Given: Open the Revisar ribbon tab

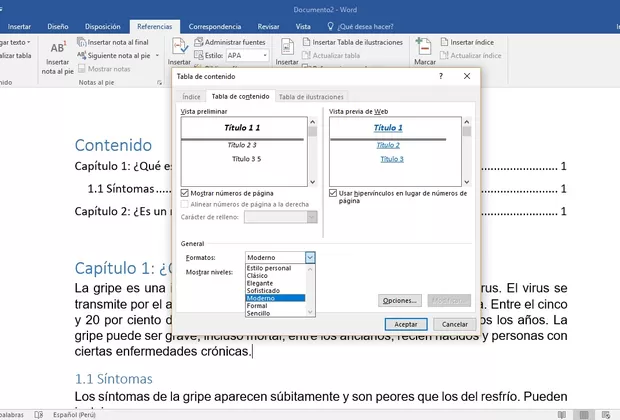Looking at the screenshot, I should click(x=268, y=26).
